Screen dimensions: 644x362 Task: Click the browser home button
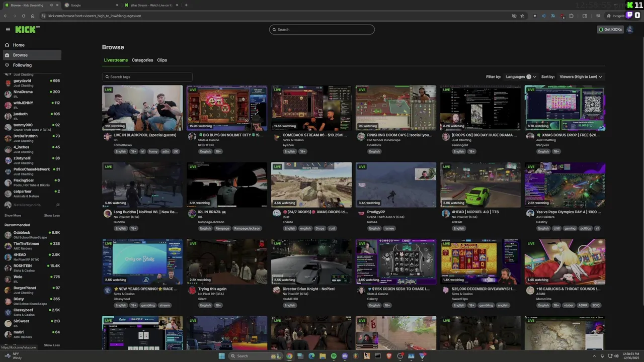(32, 16)
